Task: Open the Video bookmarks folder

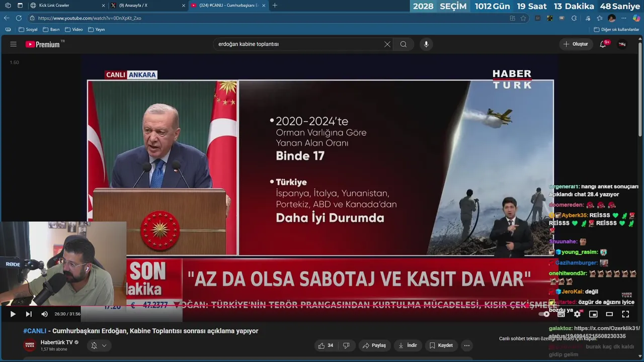Action: [73, 30]
